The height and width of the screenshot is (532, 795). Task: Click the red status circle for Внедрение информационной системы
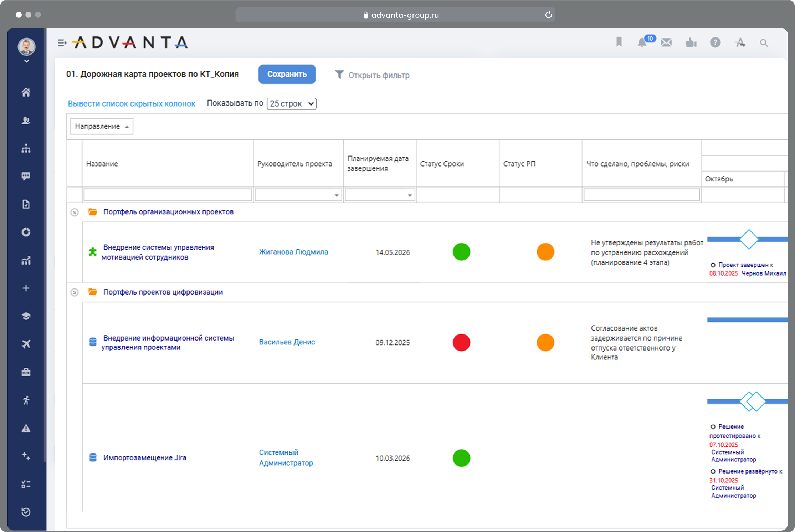[x=461, y=342]
